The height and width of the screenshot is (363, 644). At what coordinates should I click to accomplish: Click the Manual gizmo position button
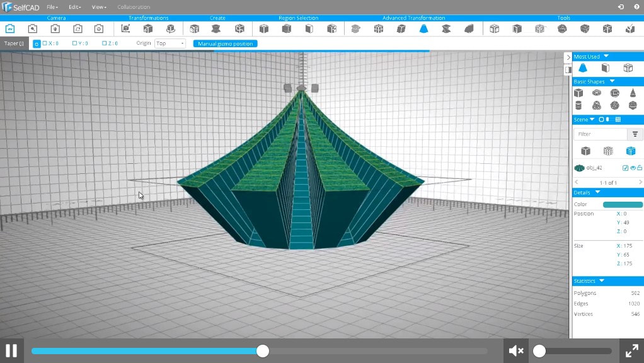(x=224, y=43)
